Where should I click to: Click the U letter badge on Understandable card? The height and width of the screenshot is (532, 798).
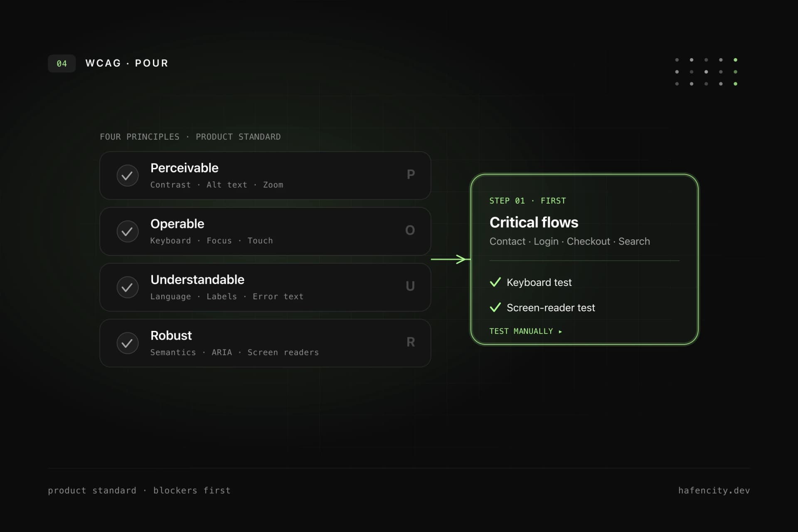(x=410, y=286)
